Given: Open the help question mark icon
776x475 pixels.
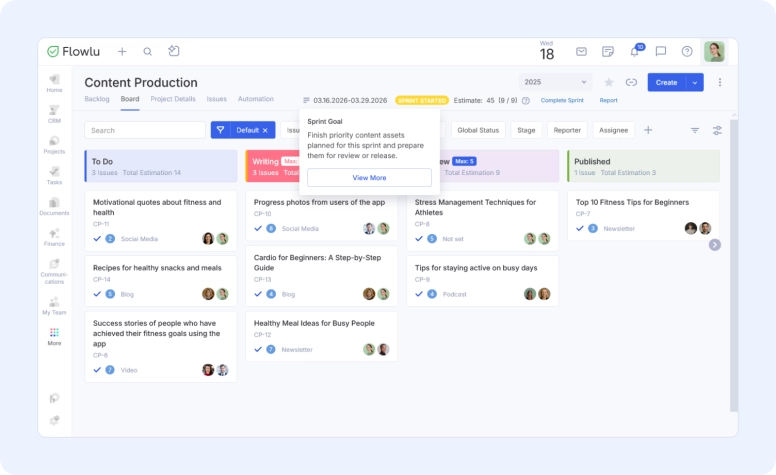Looking at the screenshot, I should [687, 51].
